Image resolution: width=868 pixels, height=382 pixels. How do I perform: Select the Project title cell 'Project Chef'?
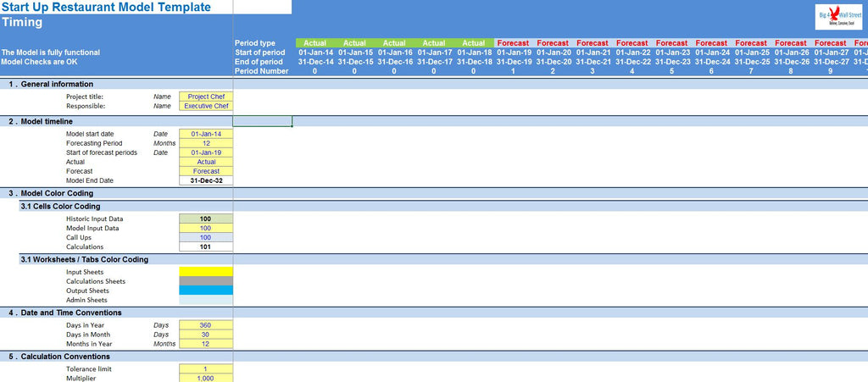point(206,97)
